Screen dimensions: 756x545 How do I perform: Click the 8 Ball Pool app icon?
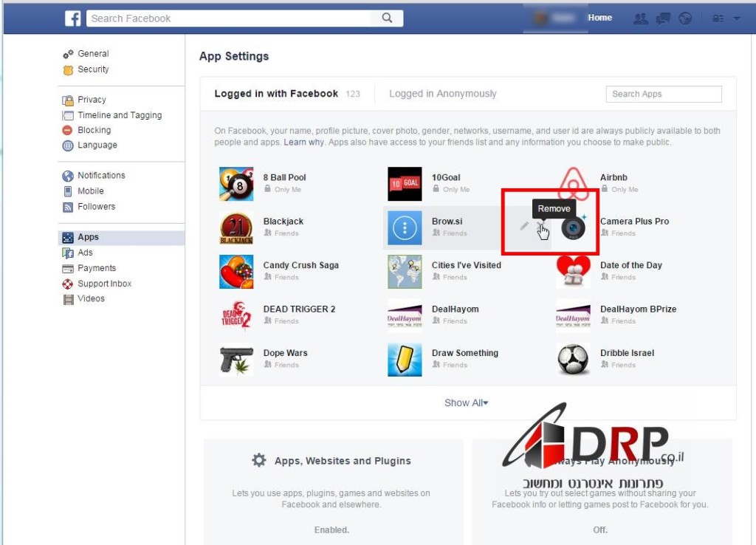[236, 184]
